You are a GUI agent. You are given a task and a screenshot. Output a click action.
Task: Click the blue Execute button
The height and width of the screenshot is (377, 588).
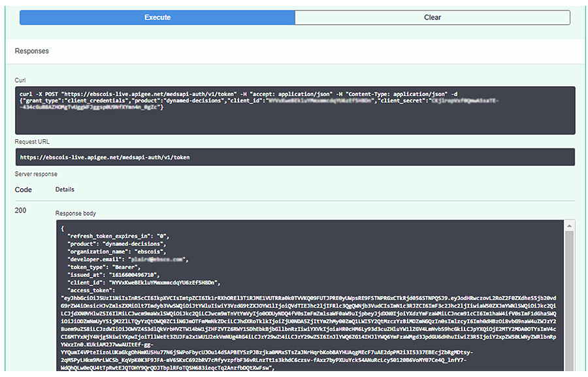pos(157,18)
